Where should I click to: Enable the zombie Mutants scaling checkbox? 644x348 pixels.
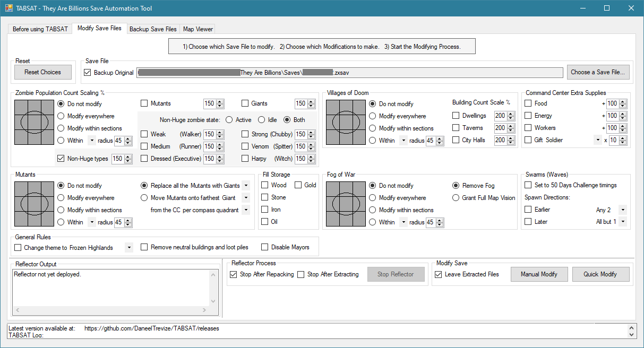pos(156,103)
